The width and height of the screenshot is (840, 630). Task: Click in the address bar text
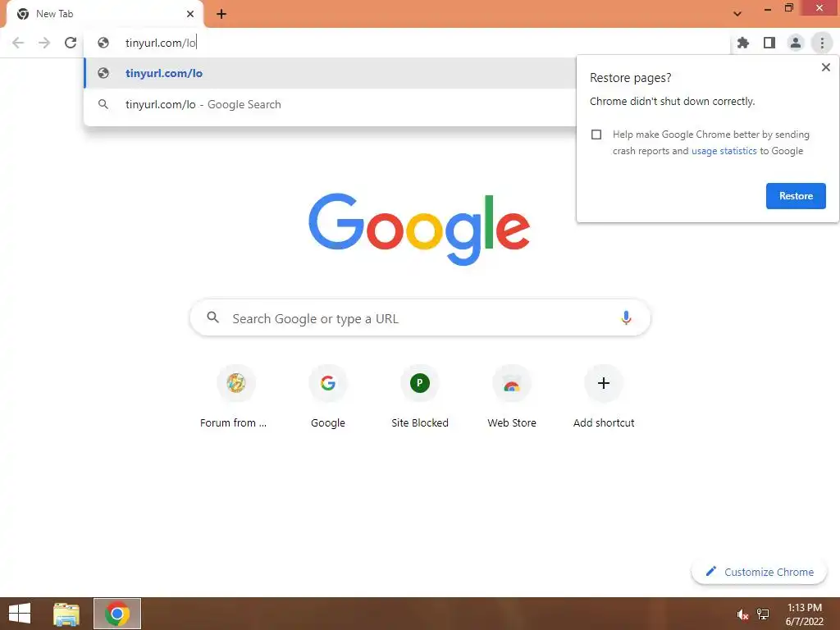(x=161, y=43)
